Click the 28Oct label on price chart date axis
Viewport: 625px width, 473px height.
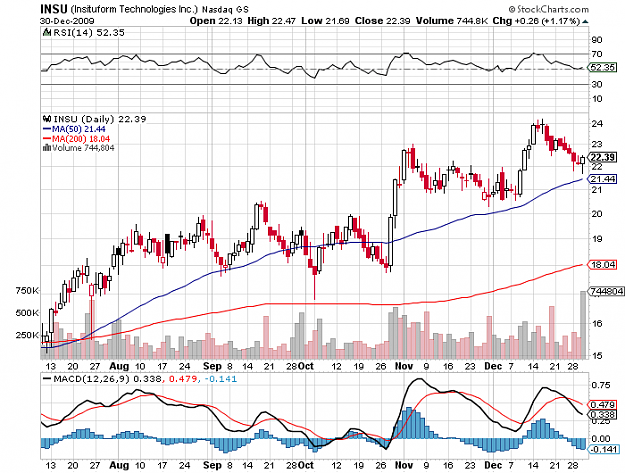pyautogui.click(x=300, y=366)
